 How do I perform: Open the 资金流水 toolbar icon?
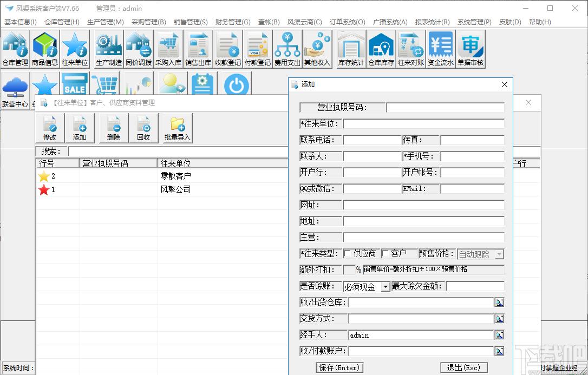click(441, 49)
